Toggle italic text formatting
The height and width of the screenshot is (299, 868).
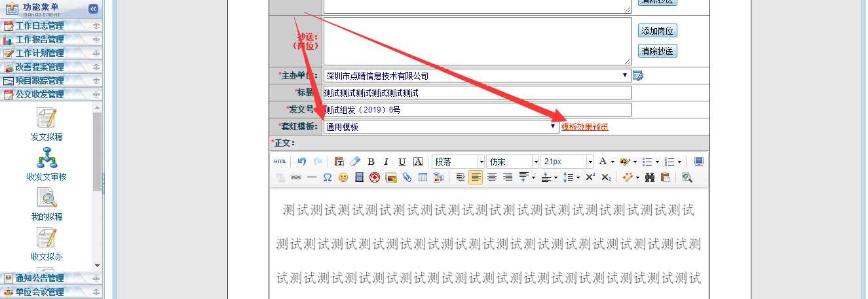[x=387, y=162]
